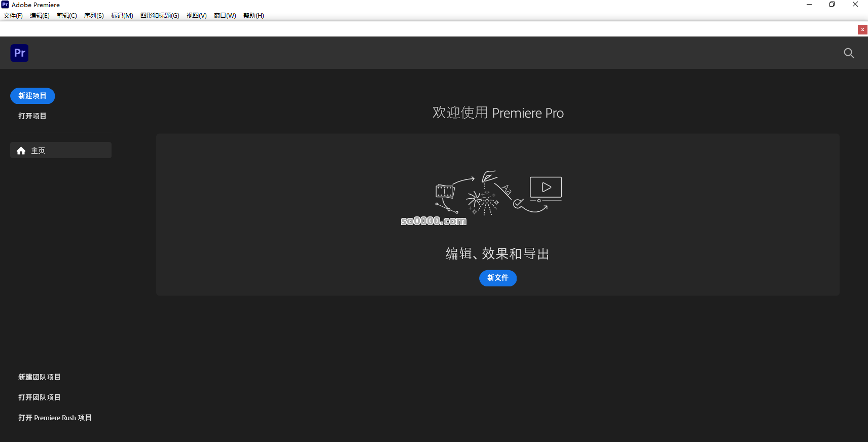Close the panel with red x button
Viewport: 868px width, 442px height.
point(862,29)
